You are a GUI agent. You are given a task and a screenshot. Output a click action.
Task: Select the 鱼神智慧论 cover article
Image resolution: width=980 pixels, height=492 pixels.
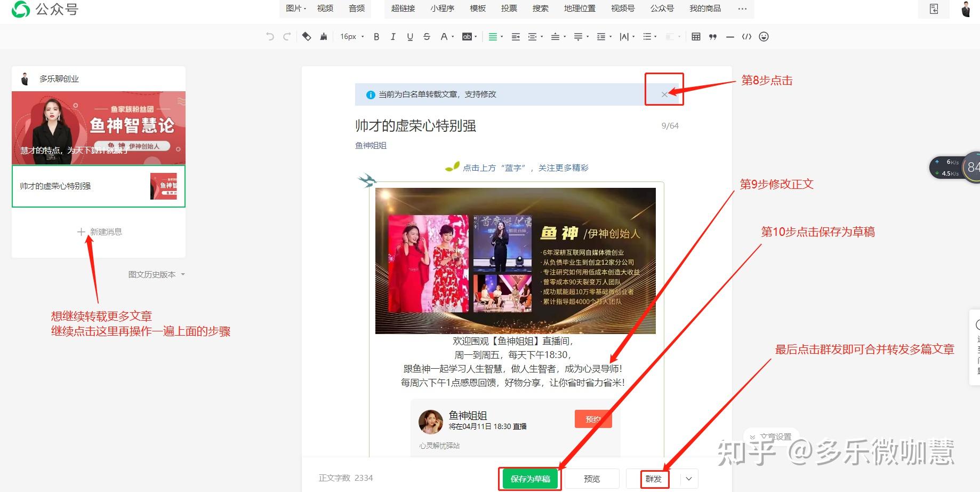pyautogui.click(x=99, y=128)
